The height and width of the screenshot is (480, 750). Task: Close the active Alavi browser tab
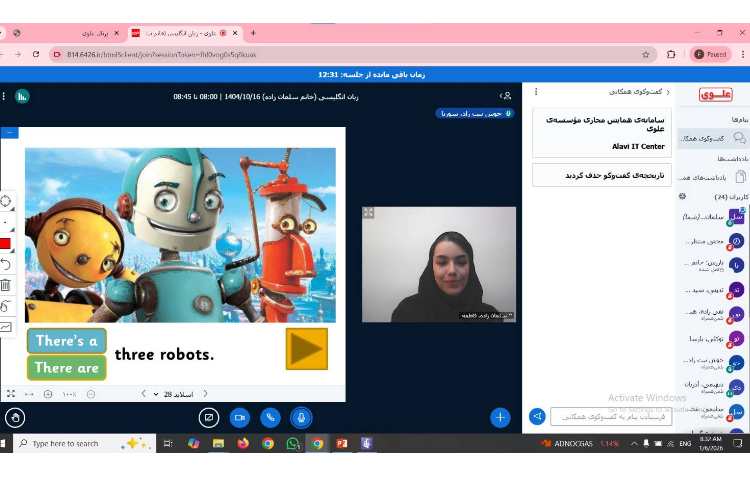click(x=235, y=33)
